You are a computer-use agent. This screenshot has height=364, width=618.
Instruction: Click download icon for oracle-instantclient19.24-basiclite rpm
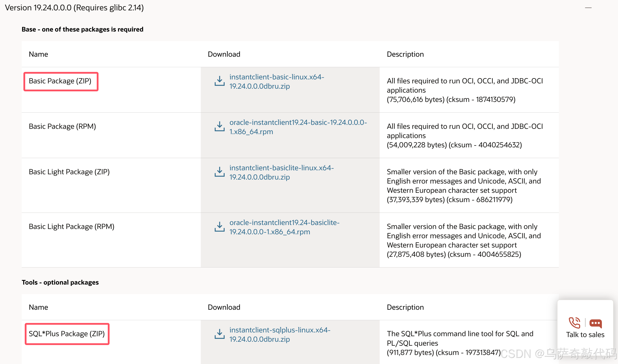click(220, 227)
